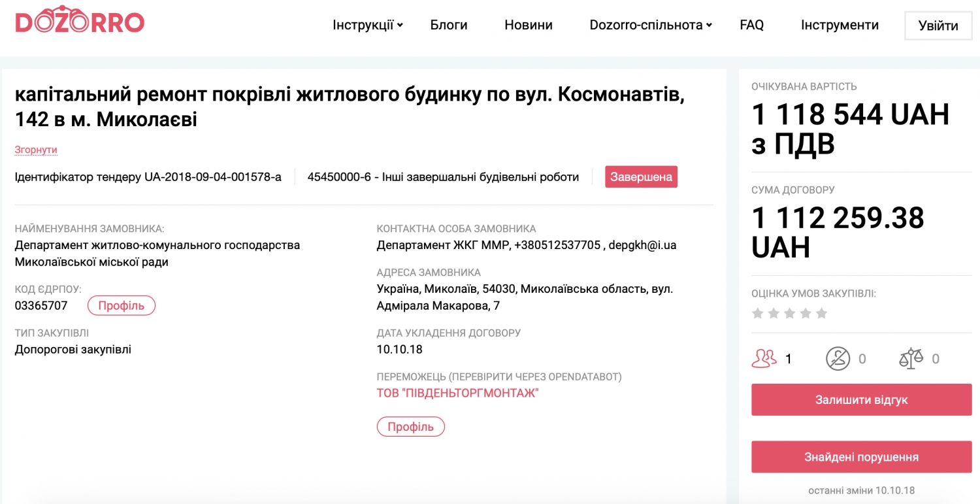Expand the Інструкції dropdown menu

pos(367,25)
